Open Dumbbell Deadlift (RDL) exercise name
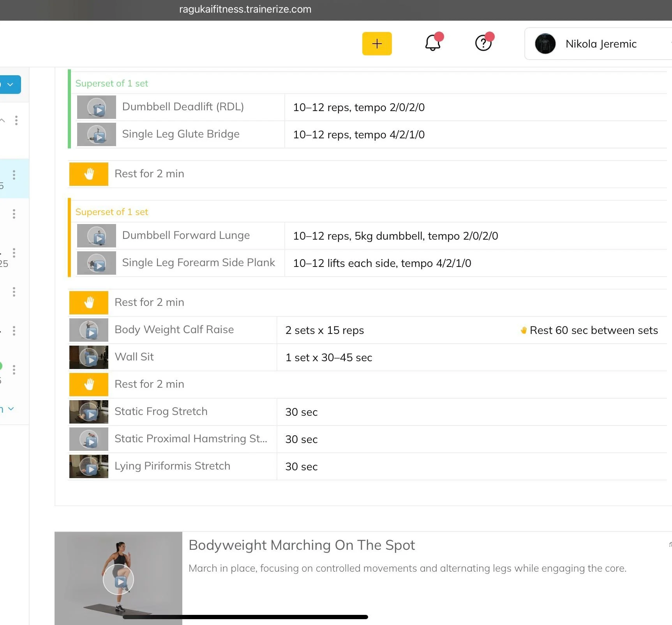Image resolution: width=672 pixels, height=625 pixels. point(183,107)
